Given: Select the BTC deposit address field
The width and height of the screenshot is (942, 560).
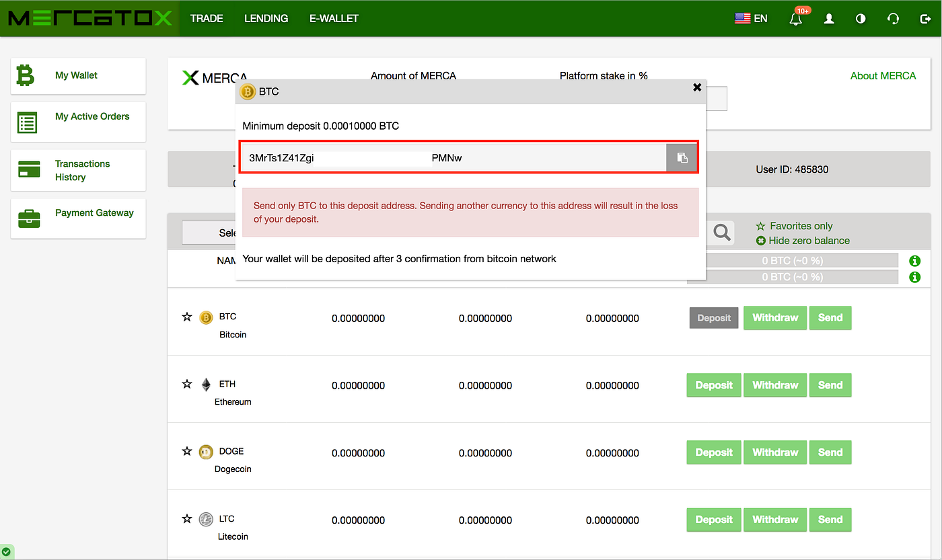Looking at the screenshot, I should 454,158.
